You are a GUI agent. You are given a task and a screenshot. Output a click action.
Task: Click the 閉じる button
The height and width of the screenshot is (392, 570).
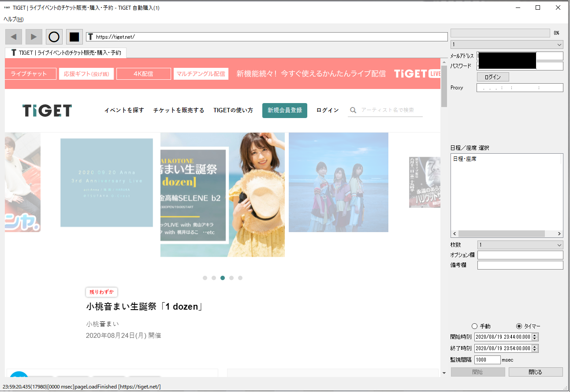536,372
